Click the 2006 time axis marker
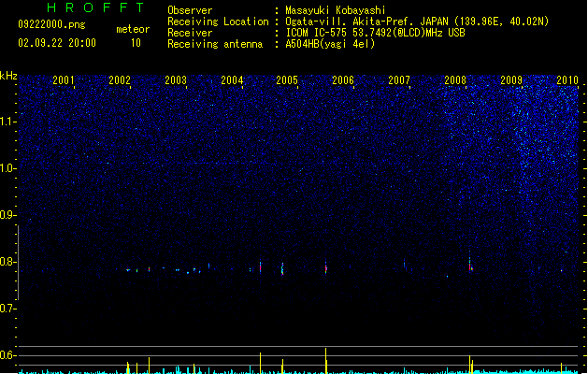The height and width of the screenshot is (374, 588). 343,80
